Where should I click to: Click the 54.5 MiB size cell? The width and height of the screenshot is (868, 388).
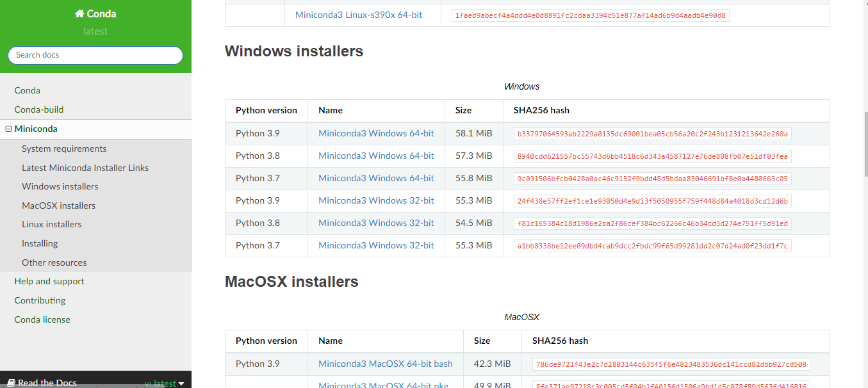point(474,223)
